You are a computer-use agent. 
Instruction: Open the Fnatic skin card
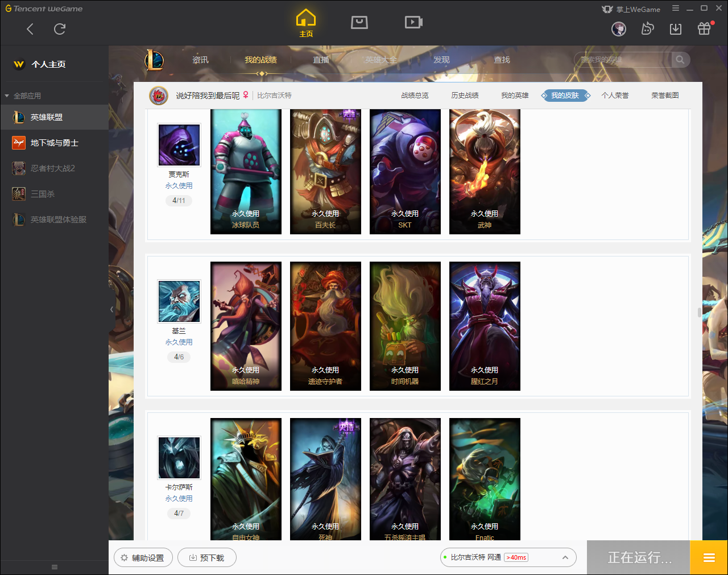click(485, 479)
